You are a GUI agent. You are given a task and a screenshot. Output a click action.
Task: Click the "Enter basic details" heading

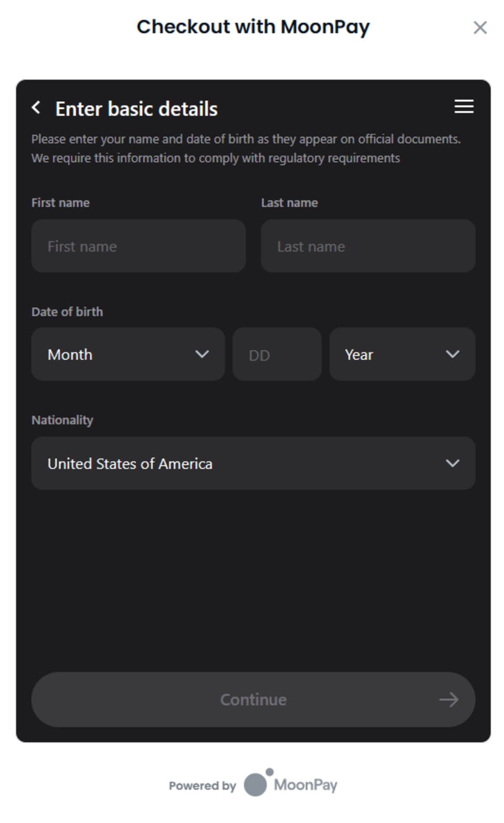pyautogui.click(x=136, y=109)
